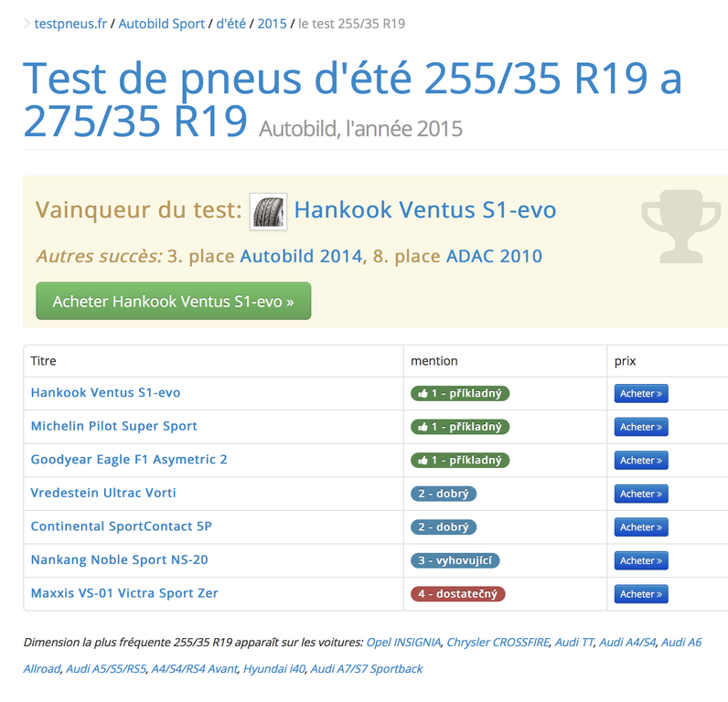
Task: Select Continental SportContact 5P in the table
Action: click(x=121, y=526)
